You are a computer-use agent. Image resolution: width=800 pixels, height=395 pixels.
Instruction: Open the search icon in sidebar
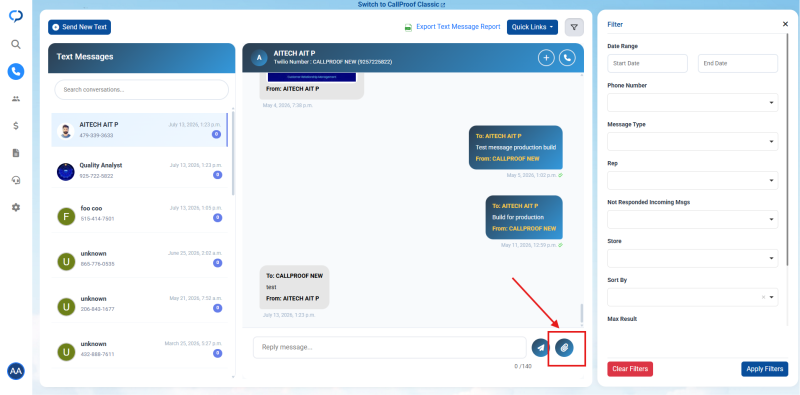16,44
